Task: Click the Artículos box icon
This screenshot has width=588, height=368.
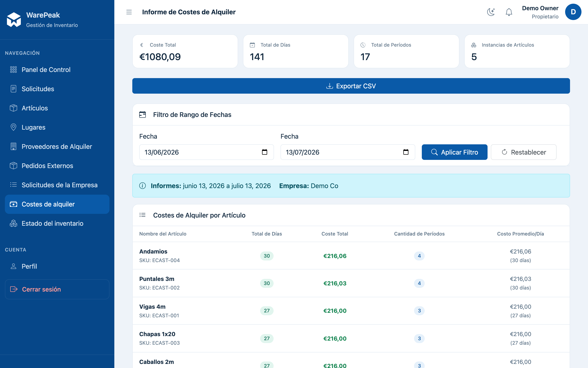Action: (13, 108)
